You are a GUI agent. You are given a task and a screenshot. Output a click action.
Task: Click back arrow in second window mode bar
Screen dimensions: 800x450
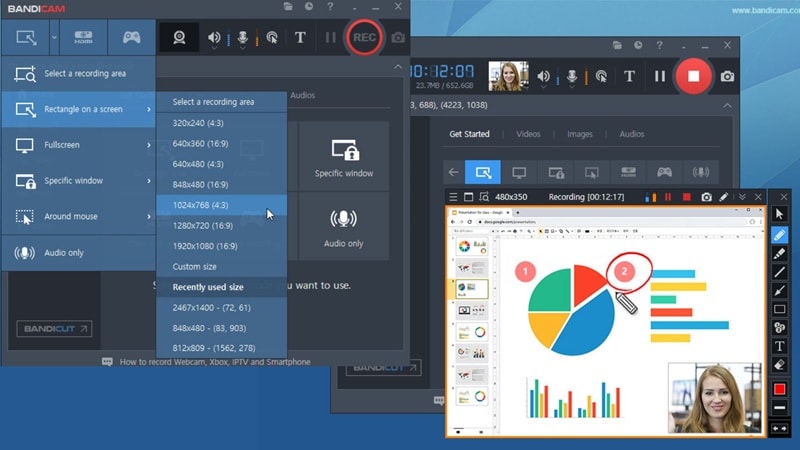(x=454, y=172)
